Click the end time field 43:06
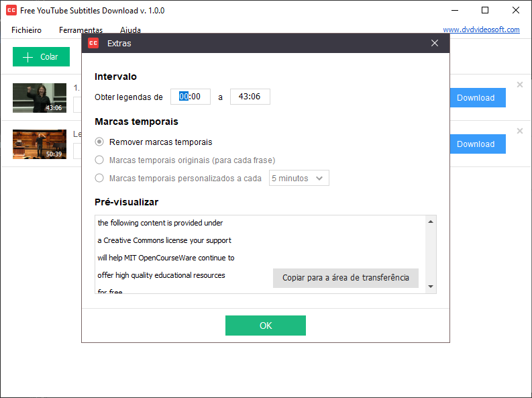Image resolution: width=532 pixels, height=398 pixels. [250, 97]
